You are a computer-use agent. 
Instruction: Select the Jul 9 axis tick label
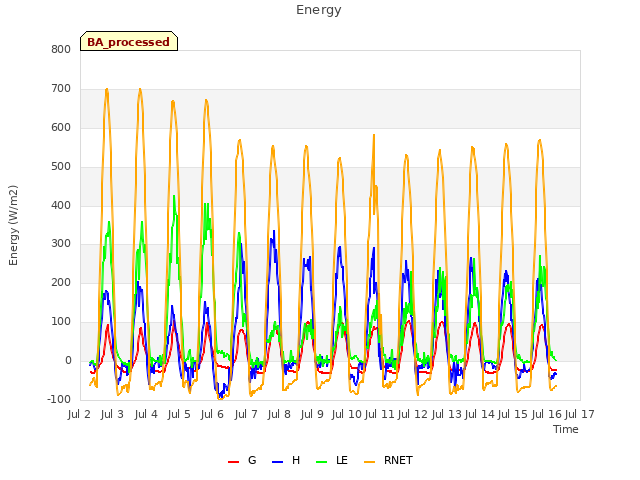tap(312, 414)
